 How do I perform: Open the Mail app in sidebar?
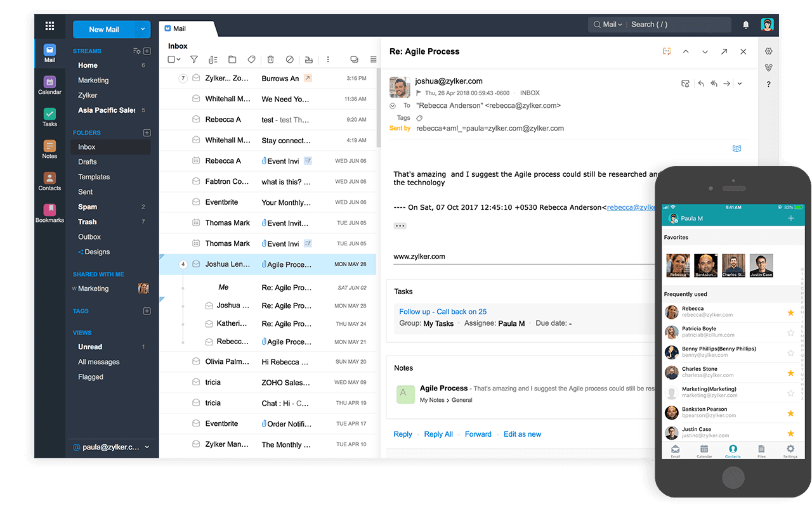[x=49, y=53]
